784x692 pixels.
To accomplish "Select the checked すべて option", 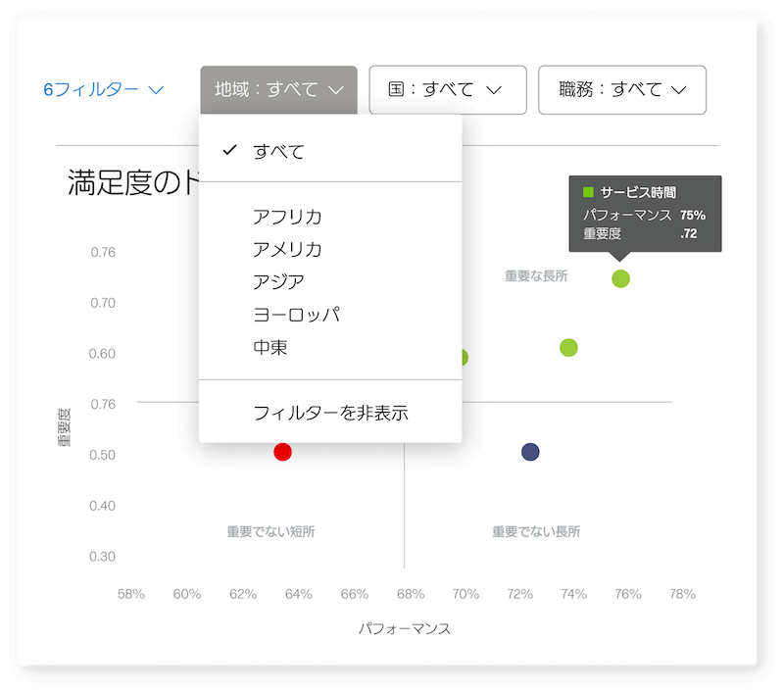I will coord(330,151).
